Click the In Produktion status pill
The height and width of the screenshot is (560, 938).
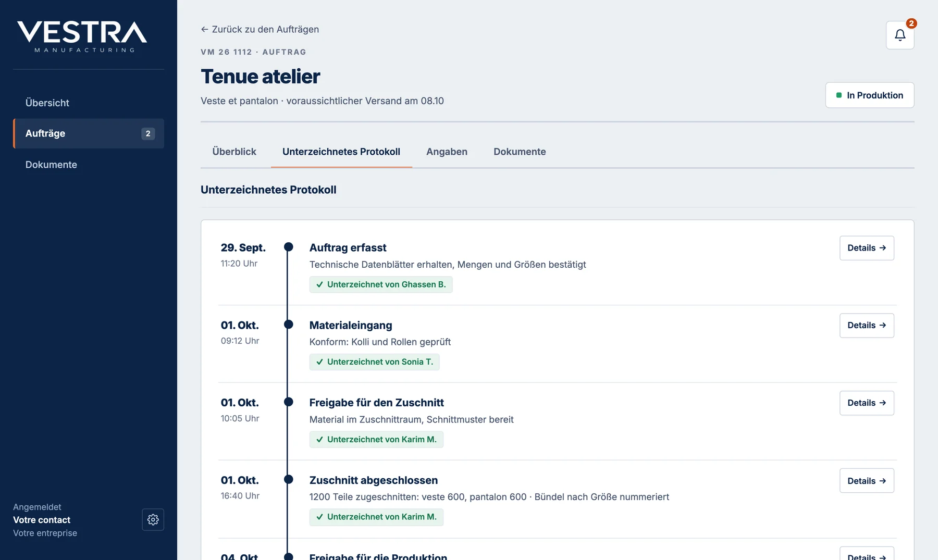[x=869, y=95]
